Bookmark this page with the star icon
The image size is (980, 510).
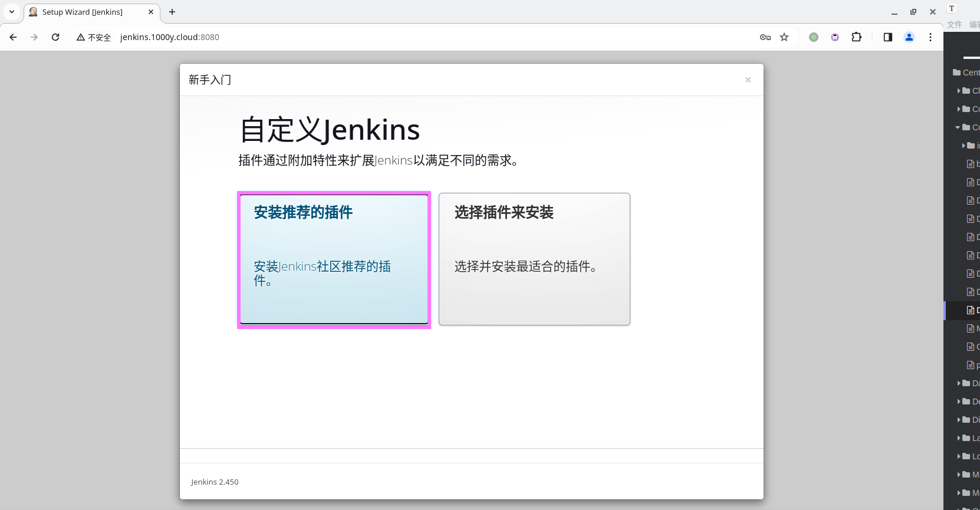click(784, 37)
